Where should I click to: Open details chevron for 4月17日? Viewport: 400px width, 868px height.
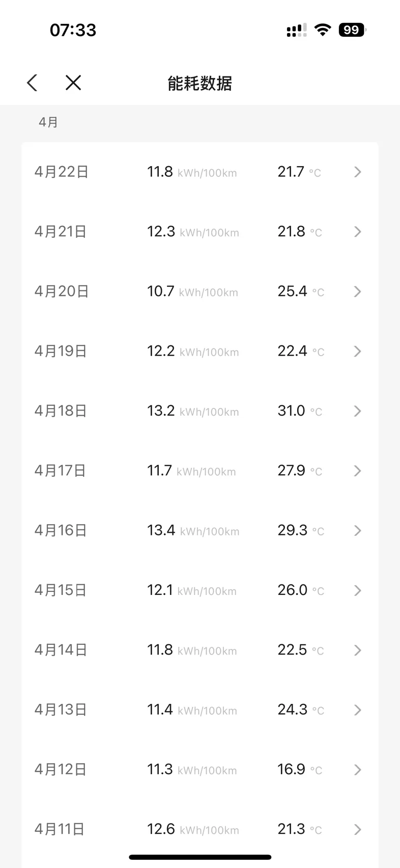tap(357, 471)
